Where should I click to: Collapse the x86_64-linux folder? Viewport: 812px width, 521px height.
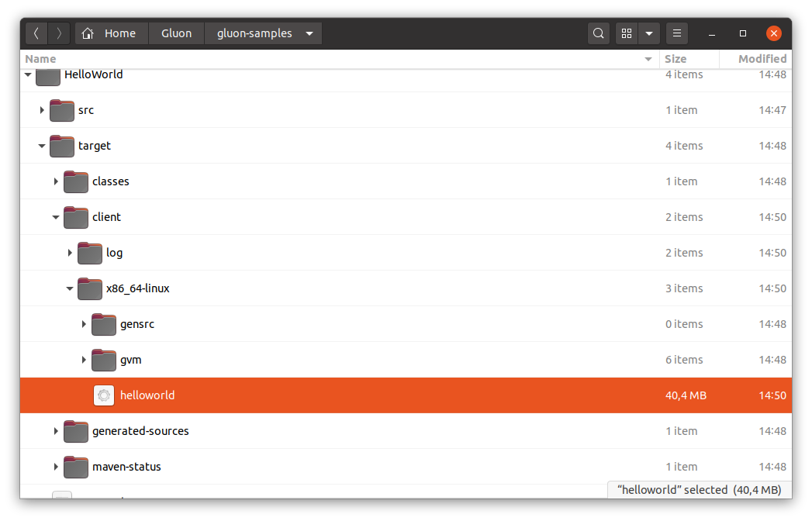(x=70, y=289)
